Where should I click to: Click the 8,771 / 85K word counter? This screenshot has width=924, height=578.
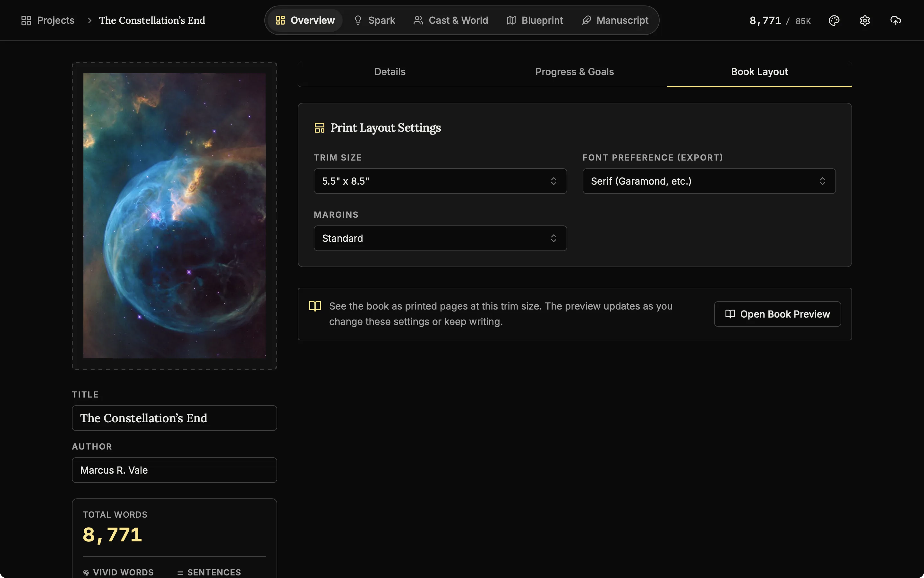pyautogui.click(x=780, y=21)
